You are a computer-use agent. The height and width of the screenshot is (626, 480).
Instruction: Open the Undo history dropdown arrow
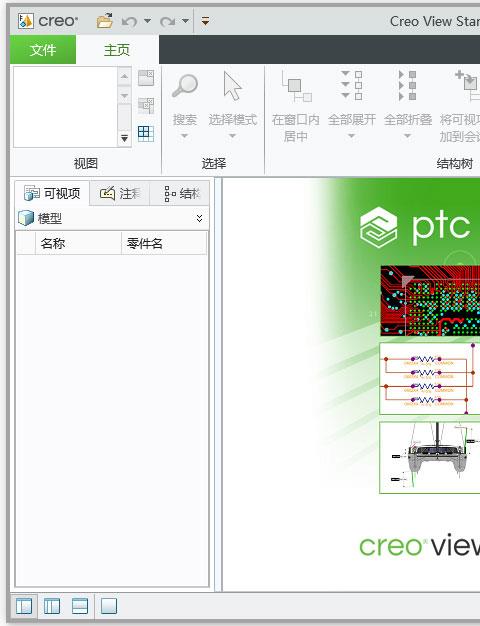147,21
